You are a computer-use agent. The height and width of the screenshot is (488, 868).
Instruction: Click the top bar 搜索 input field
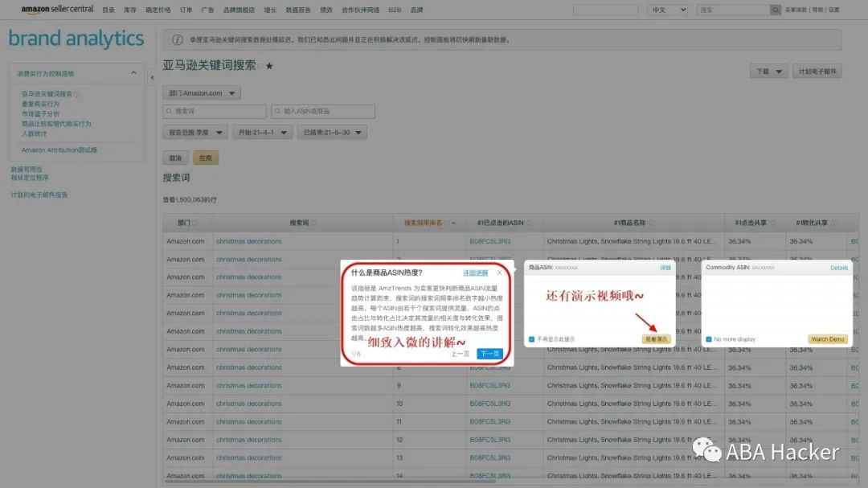[733, 10]
